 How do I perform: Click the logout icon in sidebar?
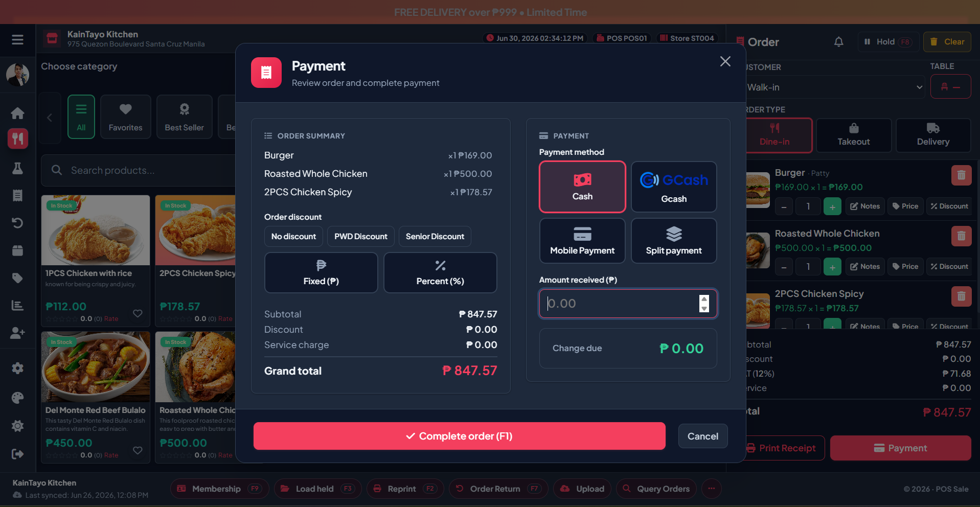17,454
